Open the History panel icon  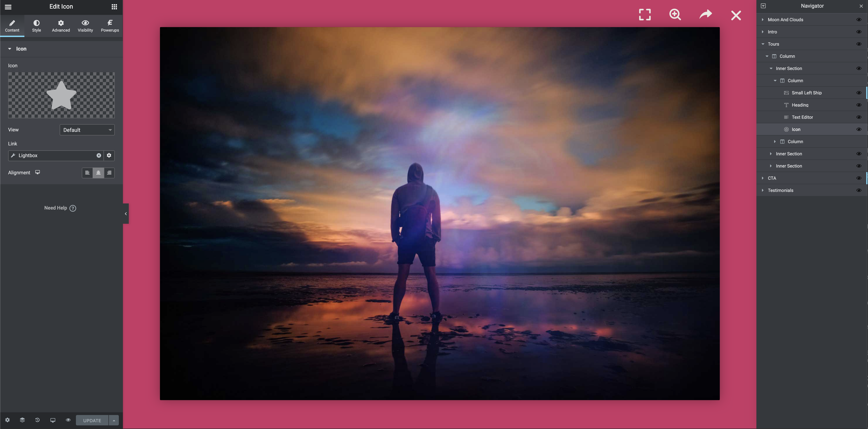[x=38, y=420]
